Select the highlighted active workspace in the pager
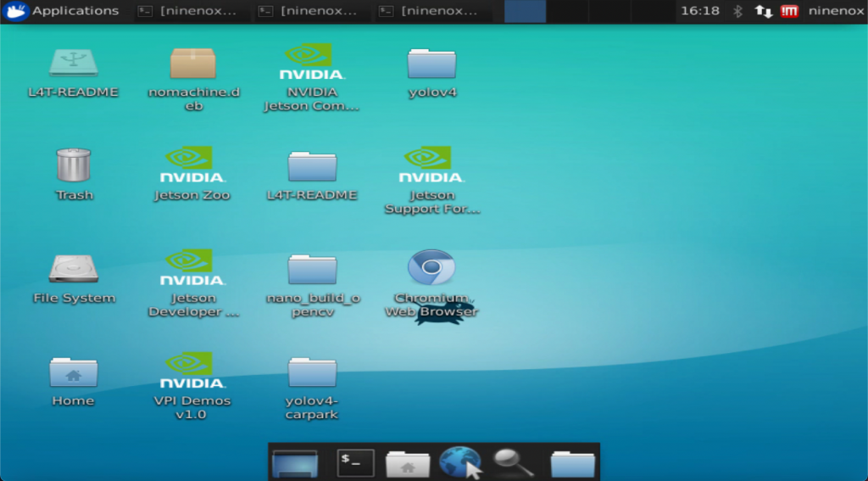Screen dimensions: 868x481 525,12
